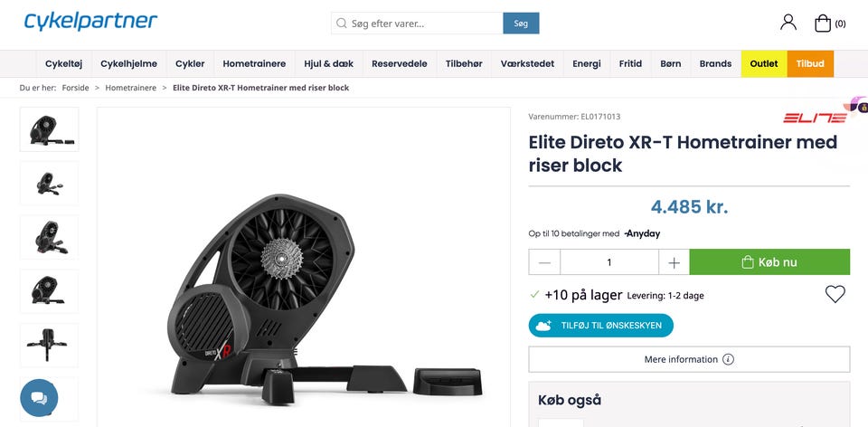Decrease quantity with the minus button
This screenshot has height=427, width=868.
pos(544,262)
